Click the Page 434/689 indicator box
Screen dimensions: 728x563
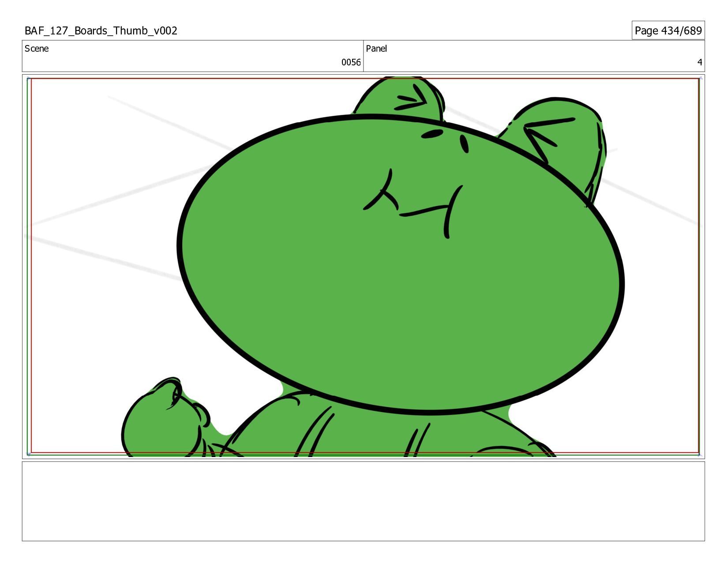668,30
